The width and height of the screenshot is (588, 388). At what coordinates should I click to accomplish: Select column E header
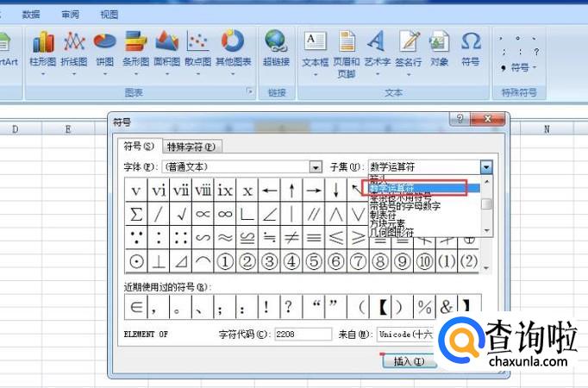(x=68, y=129)
